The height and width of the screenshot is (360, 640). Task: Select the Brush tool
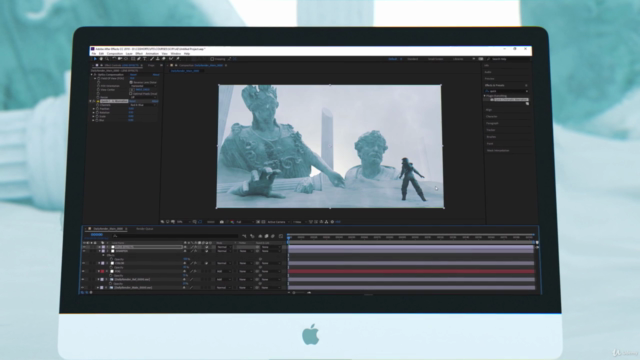[x=151, y=59]
